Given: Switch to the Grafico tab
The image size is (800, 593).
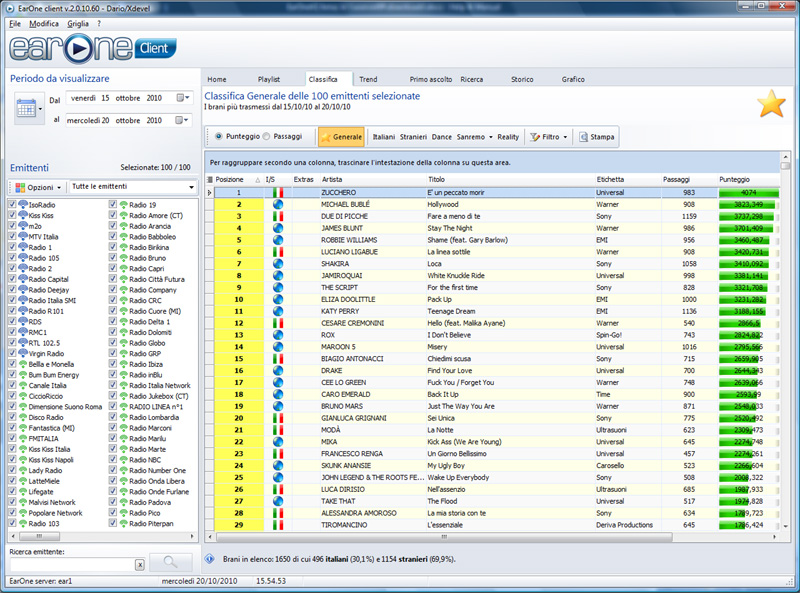Looking at the screenshot, I should pos(573,79).
